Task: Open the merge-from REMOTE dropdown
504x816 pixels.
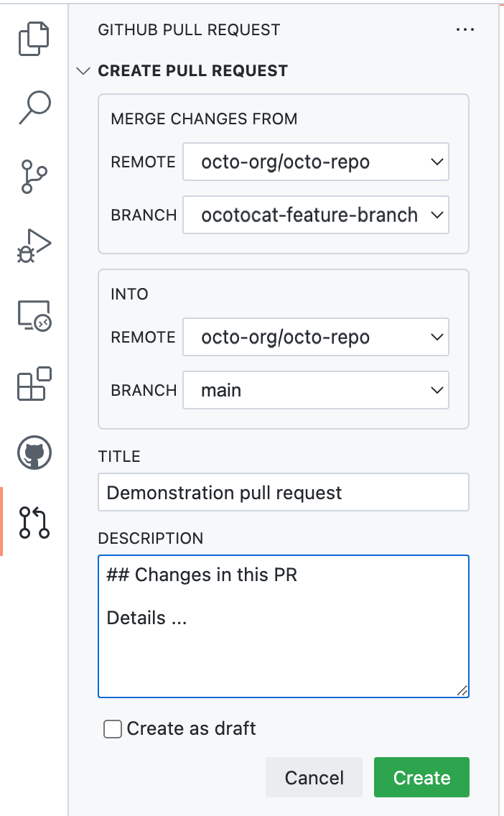Action: 316,162
